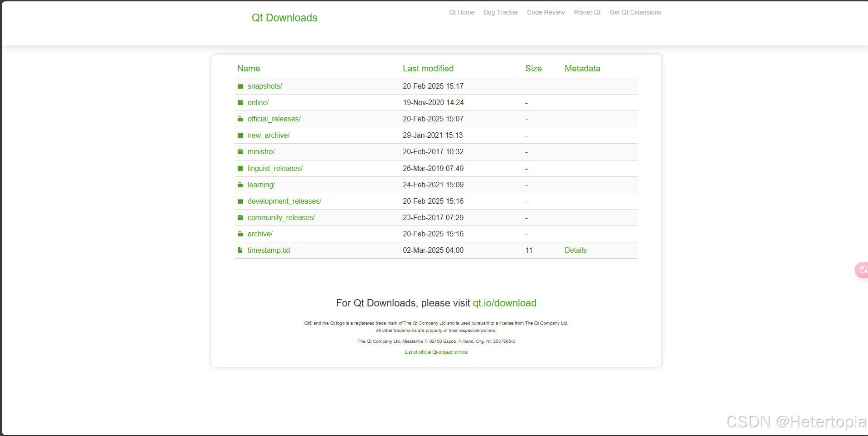Click the date 26-Mar-2019 07:49
The width and height of the screenshot is (868, 436).
pyautogui.click(x=433, y=168)
